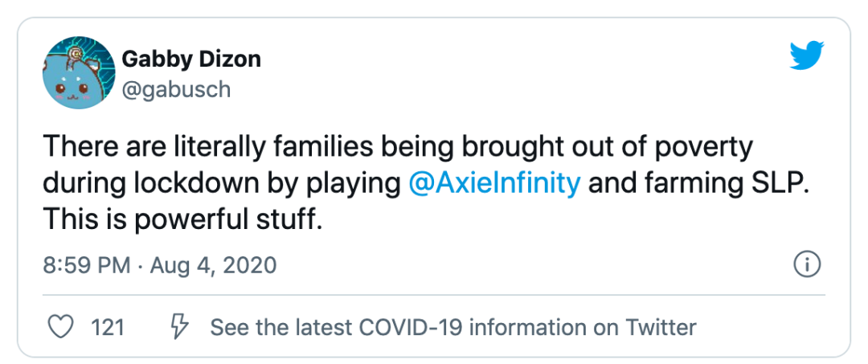Viewport: 868px width, 364px height.
Task: Click the circled info icon
Action: (806, 264)
